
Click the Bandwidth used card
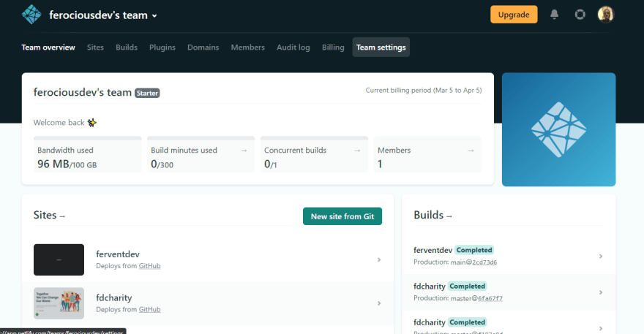(88, 154)
